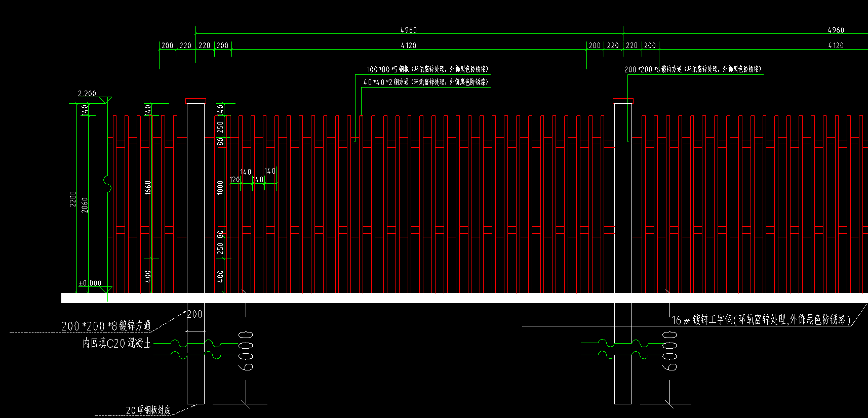
Task: Select the 100*80*5 钢板 annotation text
Action: (x=428, y=69)
